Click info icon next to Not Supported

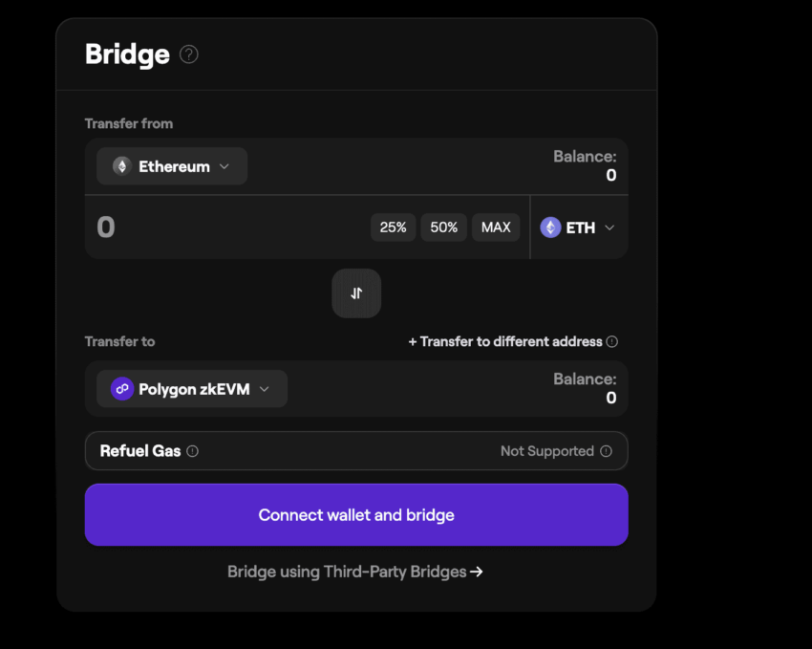pyautogui.click(x=606, y=451)
